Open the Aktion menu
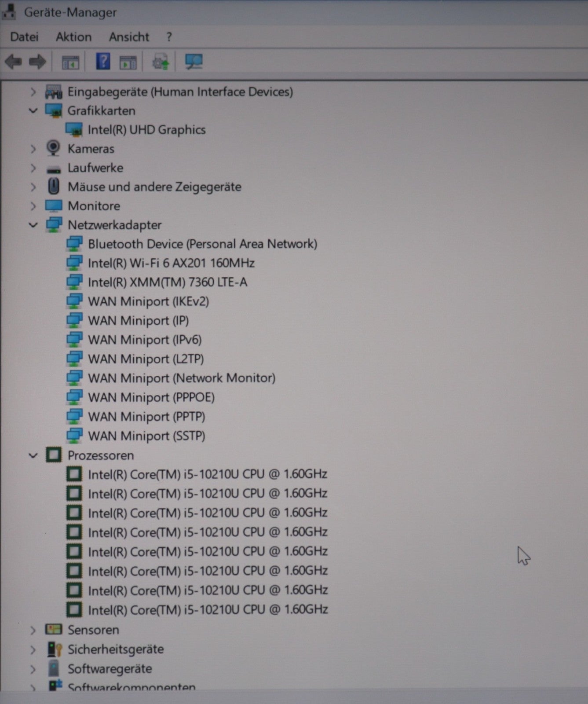This screenshot has height=704, width=588. click(73, 37)
